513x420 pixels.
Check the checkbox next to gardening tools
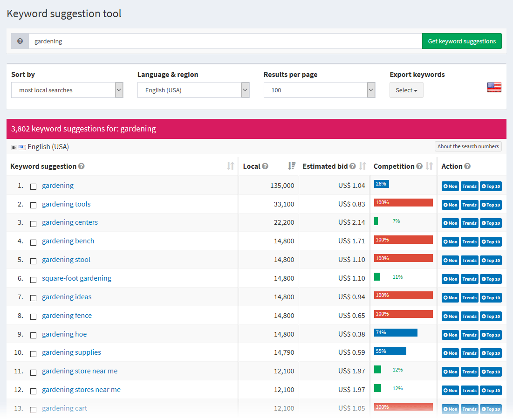tap(33, 205)
